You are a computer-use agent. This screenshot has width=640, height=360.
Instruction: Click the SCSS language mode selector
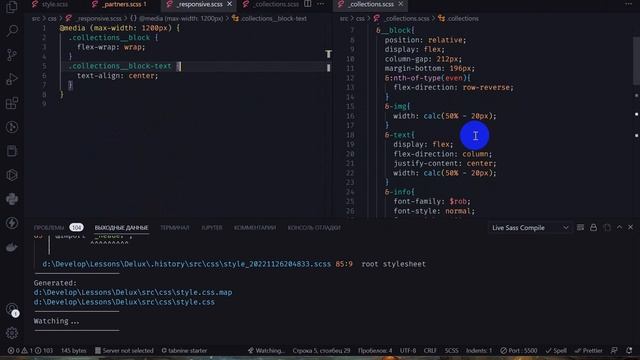[451, 351]
